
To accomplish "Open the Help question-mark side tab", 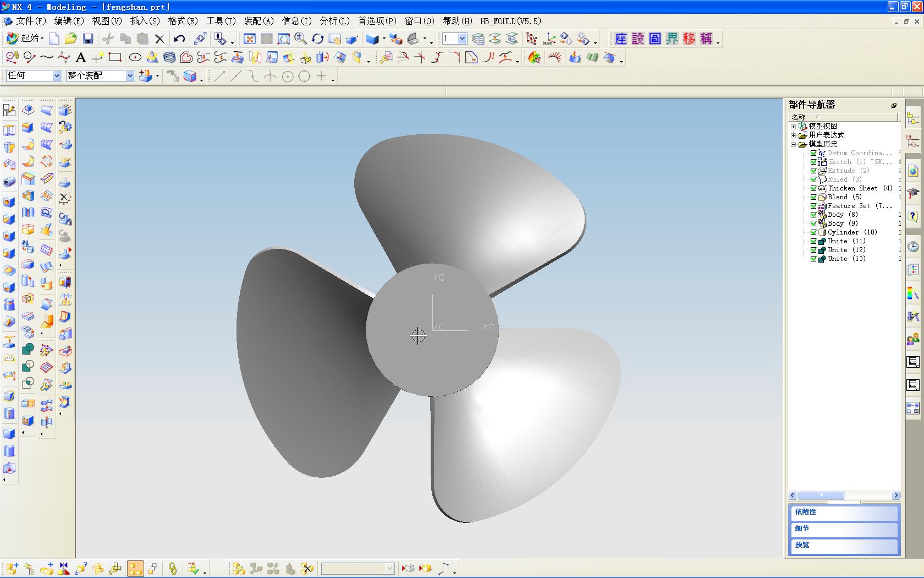I will tap(913, 216).
